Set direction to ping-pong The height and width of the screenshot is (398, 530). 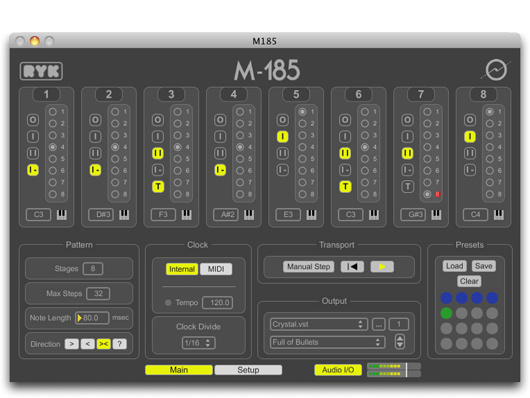click(103, 344)
